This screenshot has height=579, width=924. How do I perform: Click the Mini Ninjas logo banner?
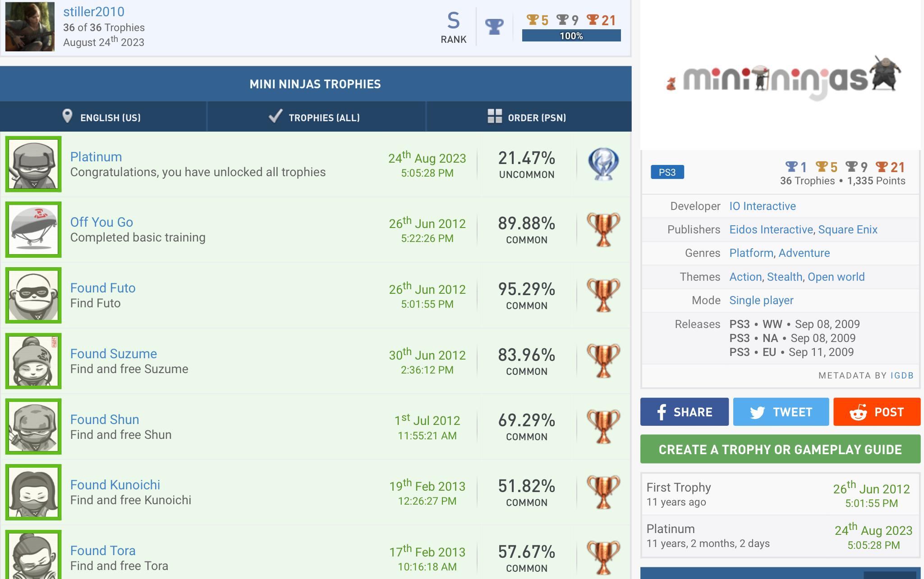(784, 78)
